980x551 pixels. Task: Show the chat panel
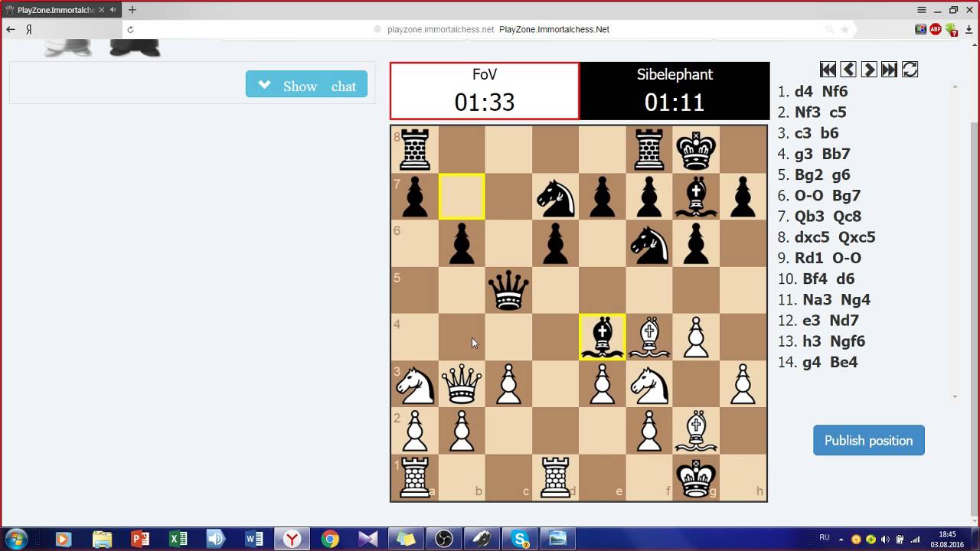(x=306, y=85)
